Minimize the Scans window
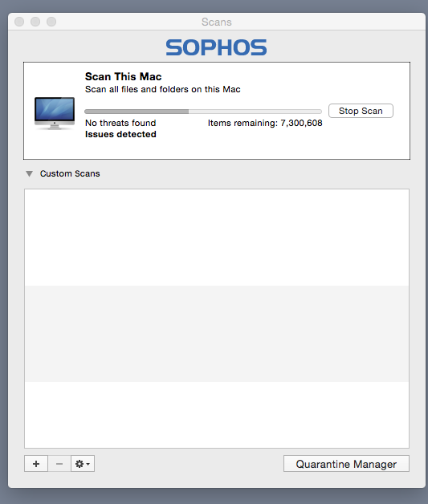Viewport: 428px width, 504px height. coord(35,22)
